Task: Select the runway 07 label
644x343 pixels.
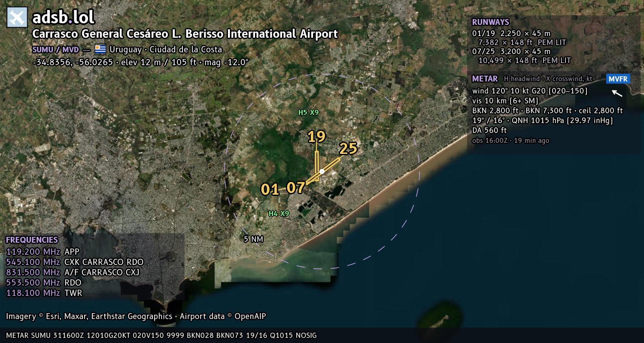Action: (x=295, y=188)
